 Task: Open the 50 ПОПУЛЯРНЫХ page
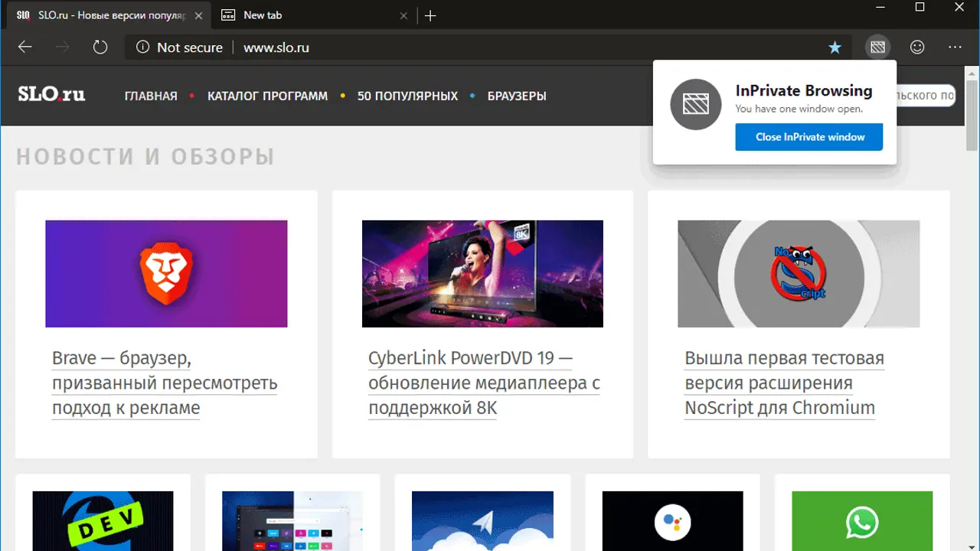pos(407,96)
